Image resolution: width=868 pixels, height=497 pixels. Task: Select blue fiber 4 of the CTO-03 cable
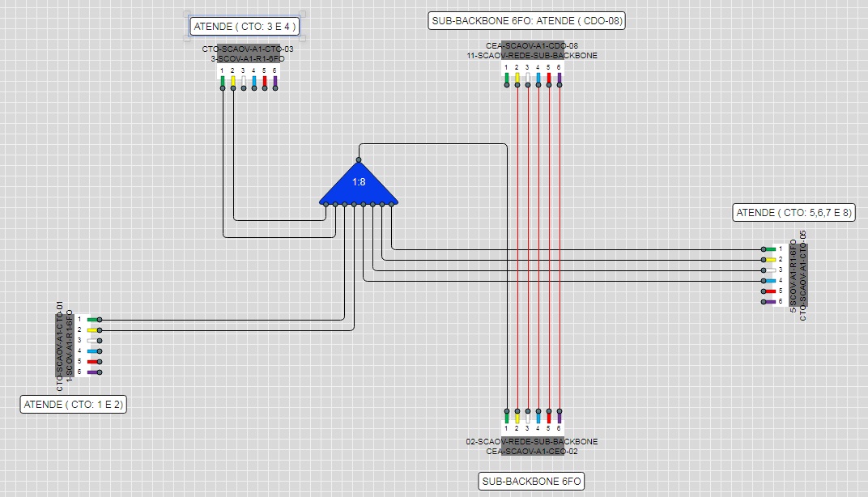254,81
